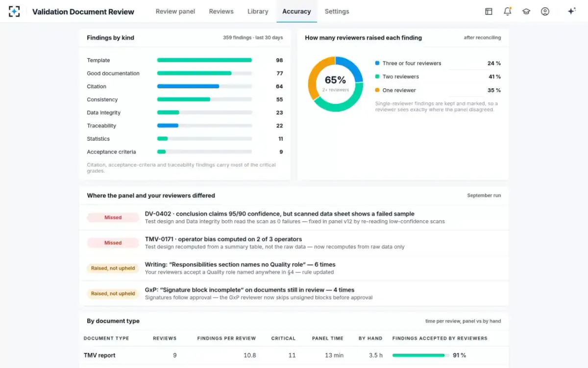
Task: Open the Library tab
Action: pyautogui.click(x=258, y=11)
